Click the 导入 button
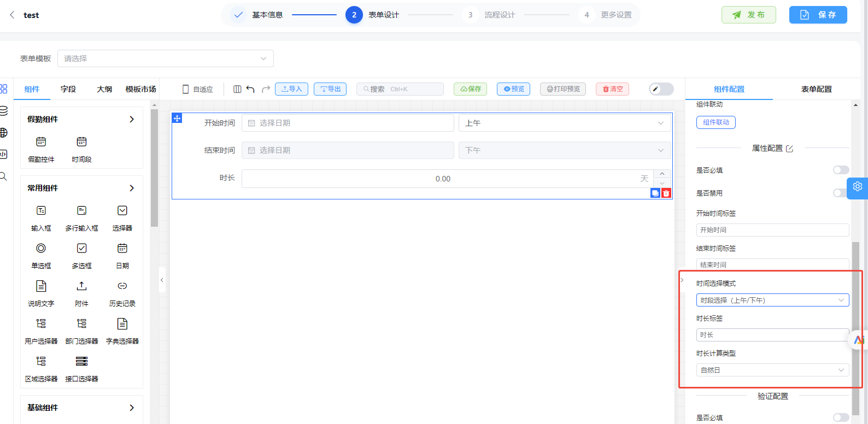 [x=291, y=89]
